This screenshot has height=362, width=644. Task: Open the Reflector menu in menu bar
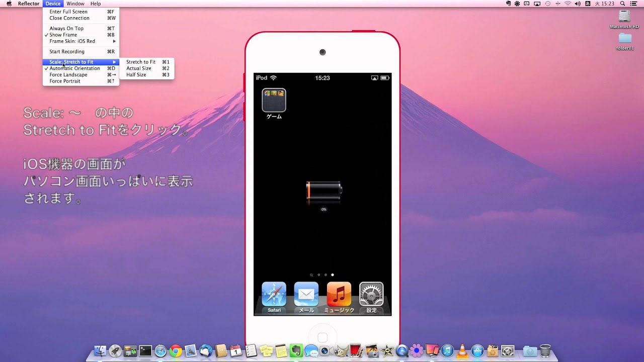click(x=29, y=4)
